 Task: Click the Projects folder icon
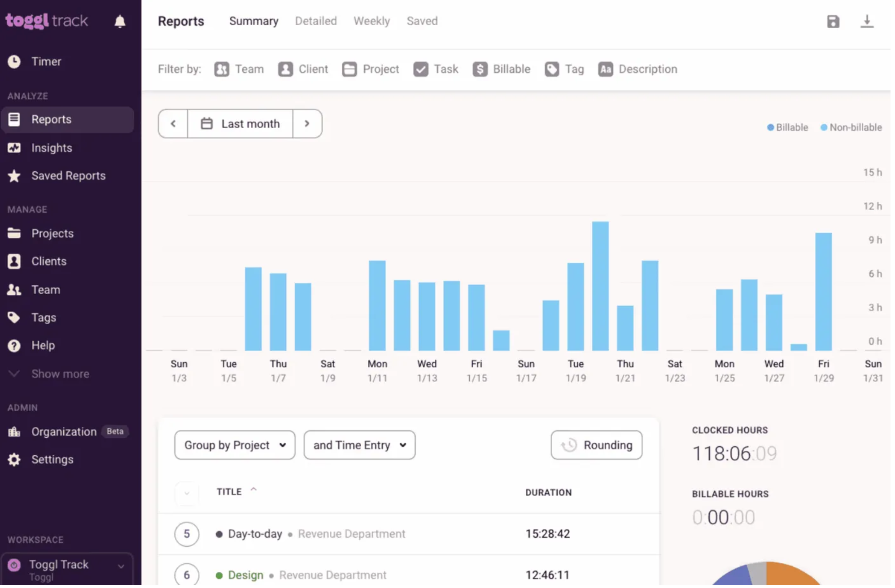click(14, 233)
